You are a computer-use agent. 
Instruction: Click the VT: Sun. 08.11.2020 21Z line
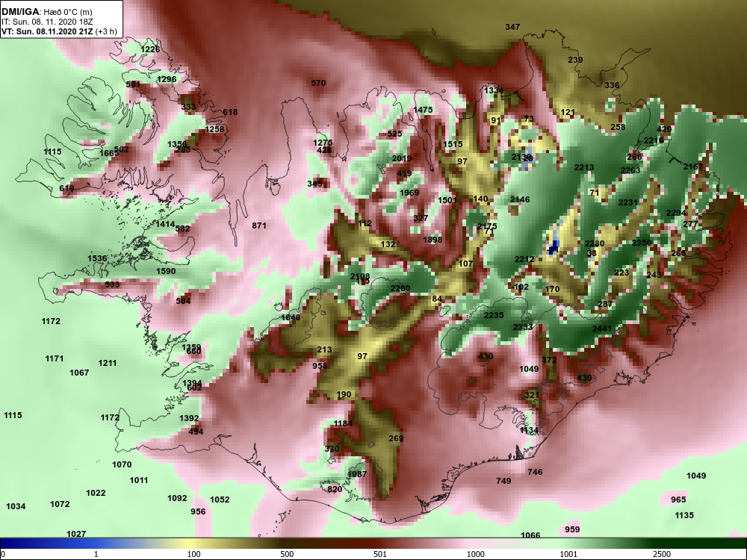click(x=58, y=31)
